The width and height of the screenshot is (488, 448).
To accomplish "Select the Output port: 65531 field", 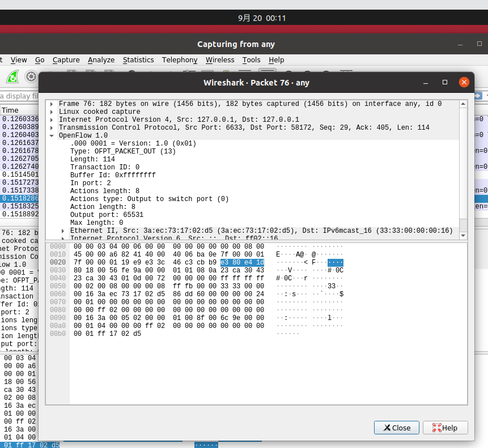I will (107, 215).
